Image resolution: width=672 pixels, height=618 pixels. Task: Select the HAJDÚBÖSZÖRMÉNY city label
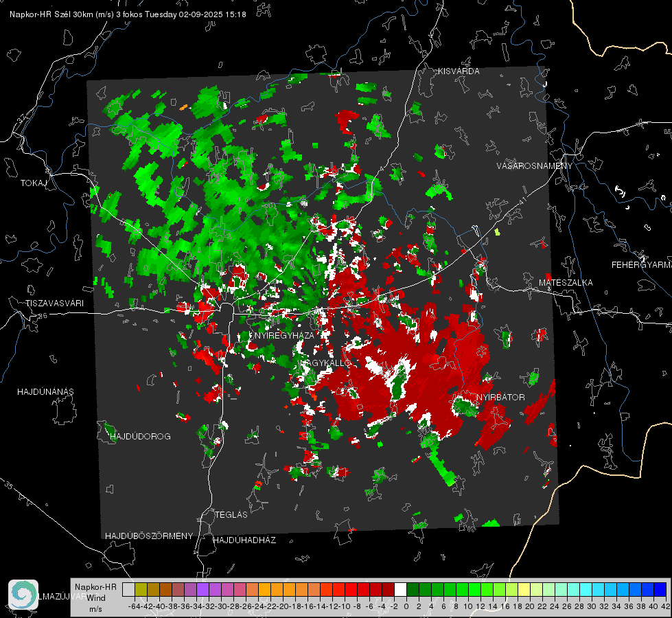click(149, 536)
